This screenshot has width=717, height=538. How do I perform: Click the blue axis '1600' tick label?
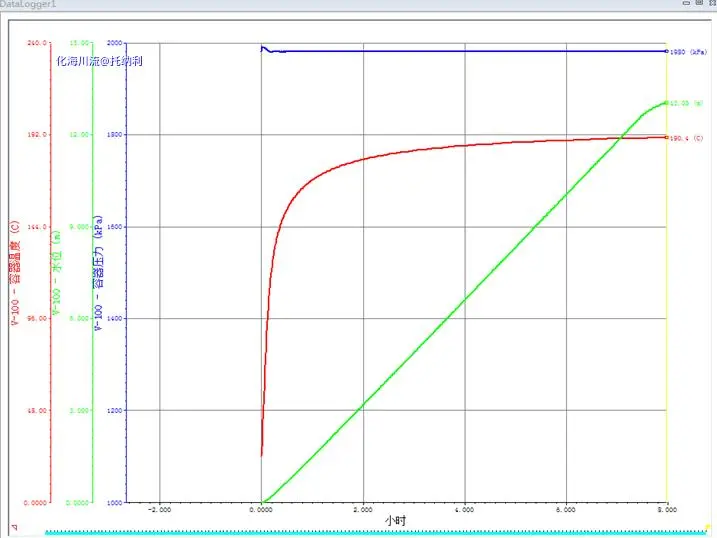(x=114, y=227)
